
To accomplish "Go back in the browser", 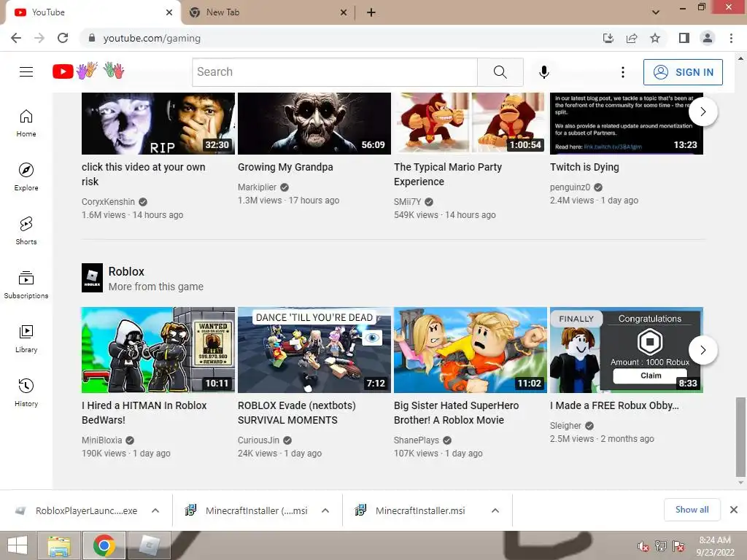I will tap(16, 38).
